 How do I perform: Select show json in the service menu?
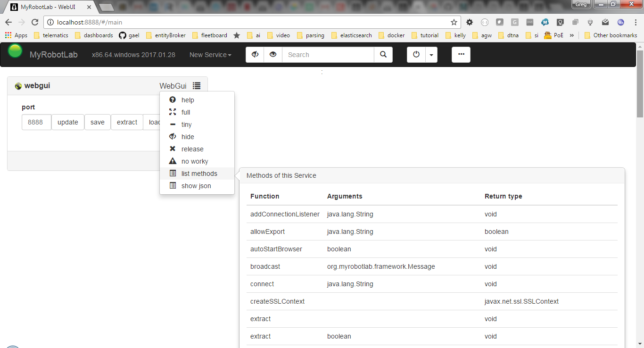click(x=197, y=186)
